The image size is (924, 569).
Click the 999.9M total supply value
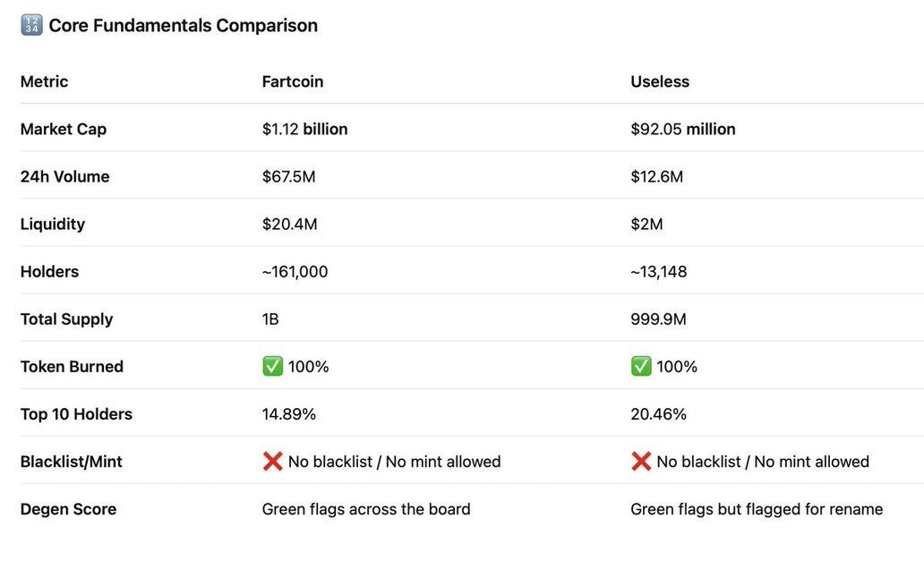tap(658, 319)
